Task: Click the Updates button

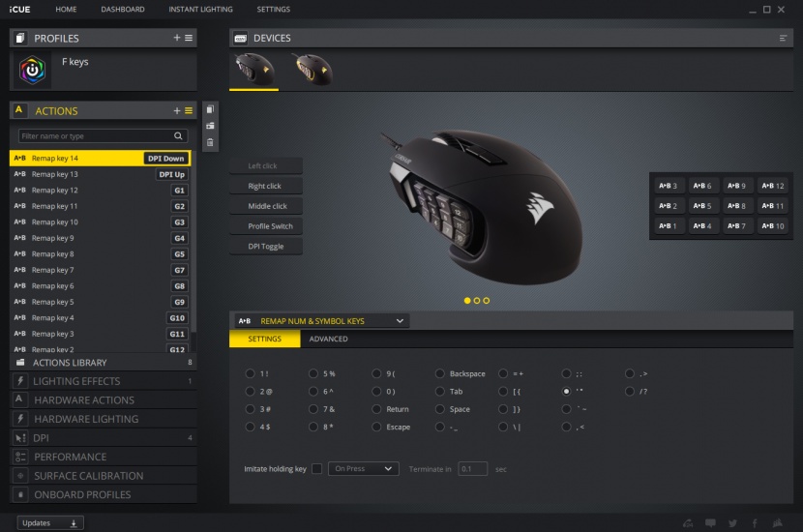Action: [50, 522]
